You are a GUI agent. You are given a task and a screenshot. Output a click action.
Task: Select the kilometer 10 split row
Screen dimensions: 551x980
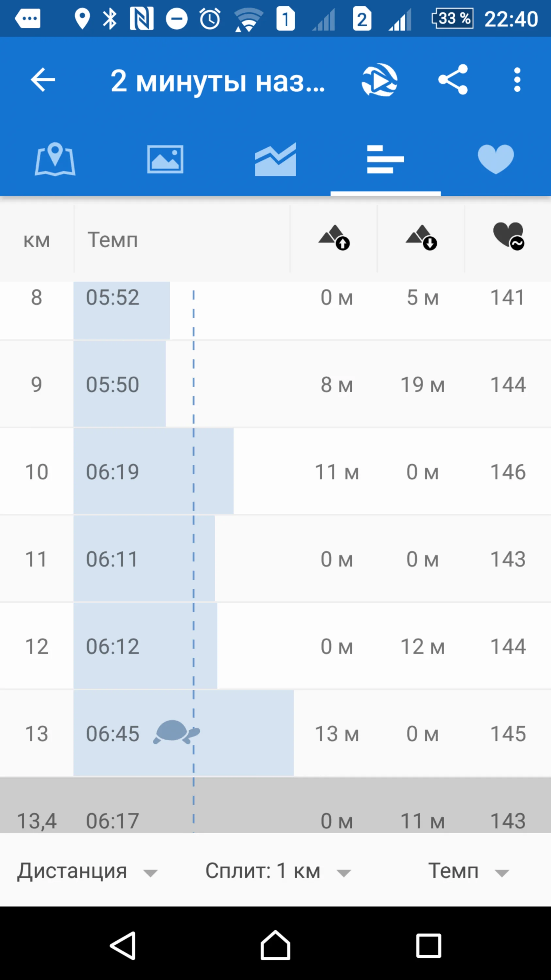[275, 472]
